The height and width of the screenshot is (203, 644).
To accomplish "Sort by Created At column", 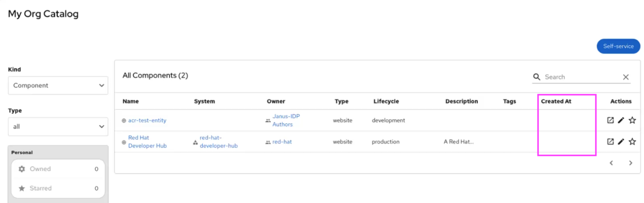I will point(556,101).
